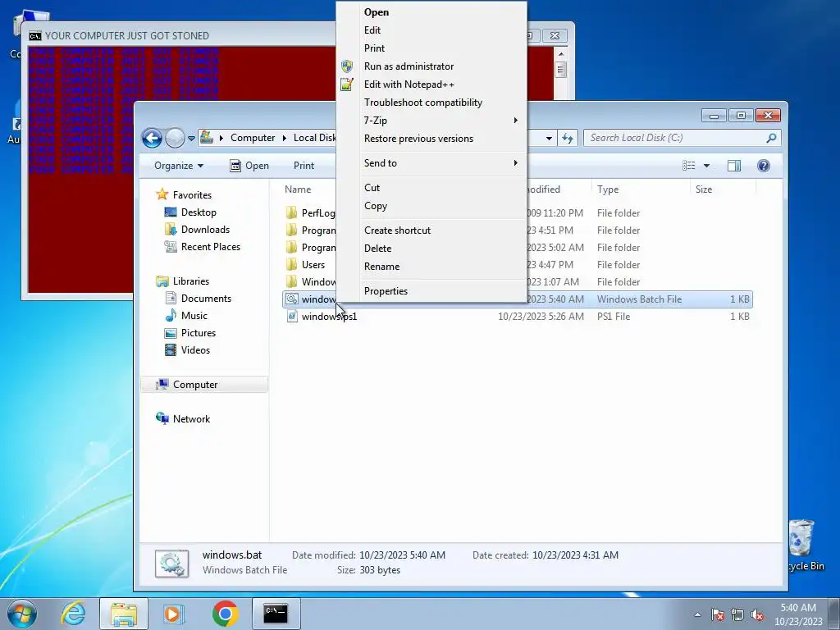
Task: Select Delete from the context menu
Action: [x=377, y=248]
